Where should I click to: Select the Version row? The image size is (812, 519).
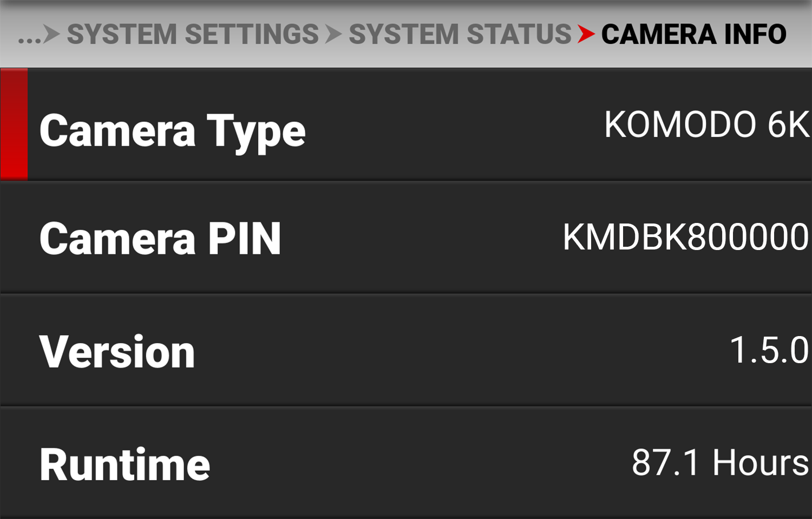[406, 350]
